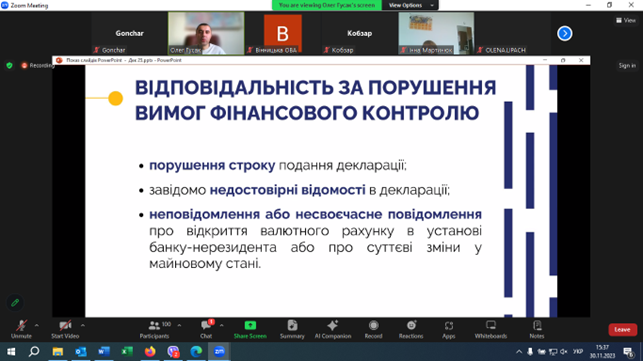
Task: Toggle the Record button
Action: (373, 329)
